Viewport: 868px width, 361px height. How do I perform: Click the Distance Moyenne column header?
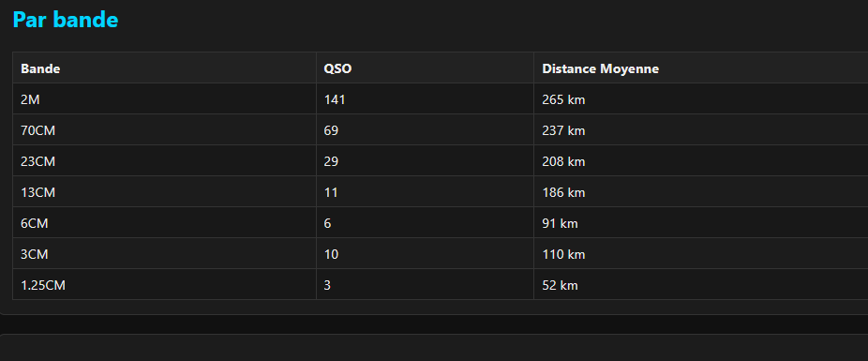click(x=701, y=68)
